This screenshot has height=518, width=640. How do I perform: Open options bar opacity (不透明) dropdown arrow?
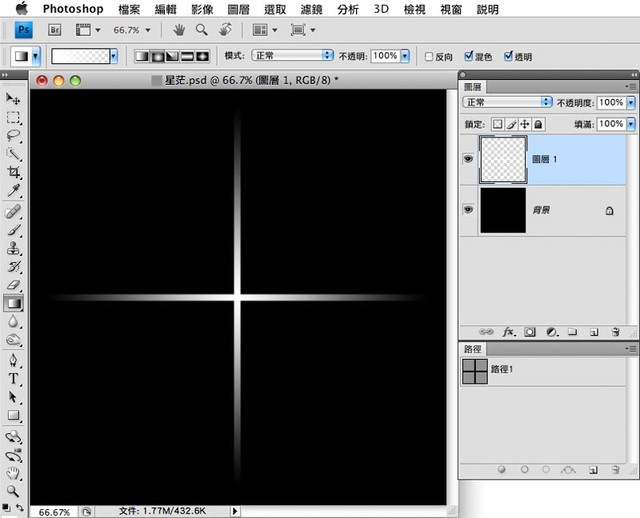point(405,56)
